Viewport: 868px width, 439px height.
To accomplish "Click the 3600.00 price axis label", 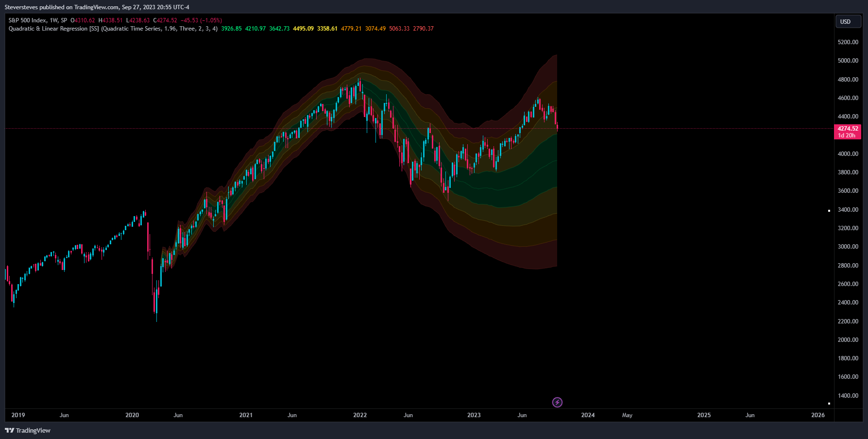I will [x=848, y=191].
